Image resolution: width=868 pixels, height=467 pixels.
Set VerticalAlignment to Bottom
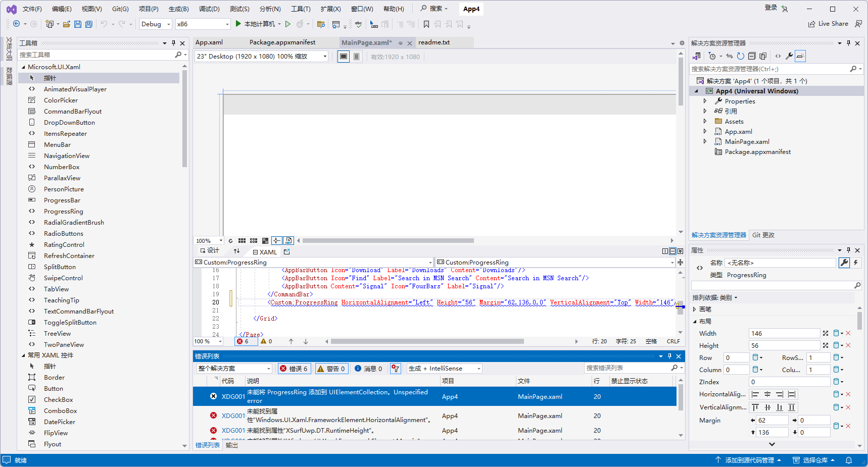(780, 407)
